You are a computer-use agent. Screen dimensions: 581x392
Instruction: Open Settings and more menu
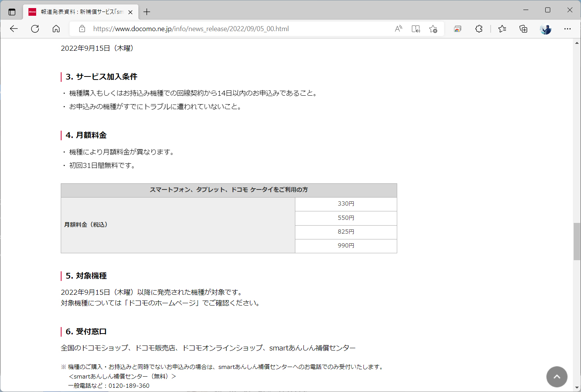(568, 29)
